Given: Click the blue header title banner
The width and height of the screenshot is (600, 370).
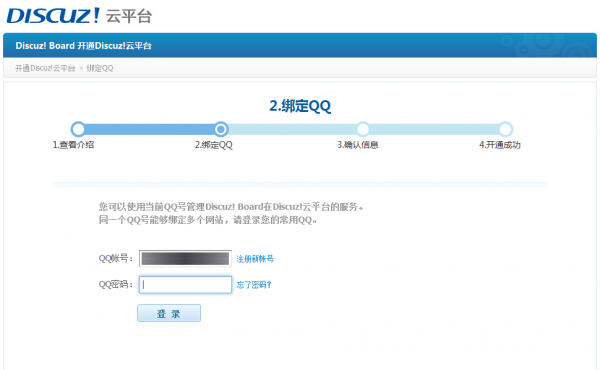Looking at the screenshot, I should tap(300, 46).
